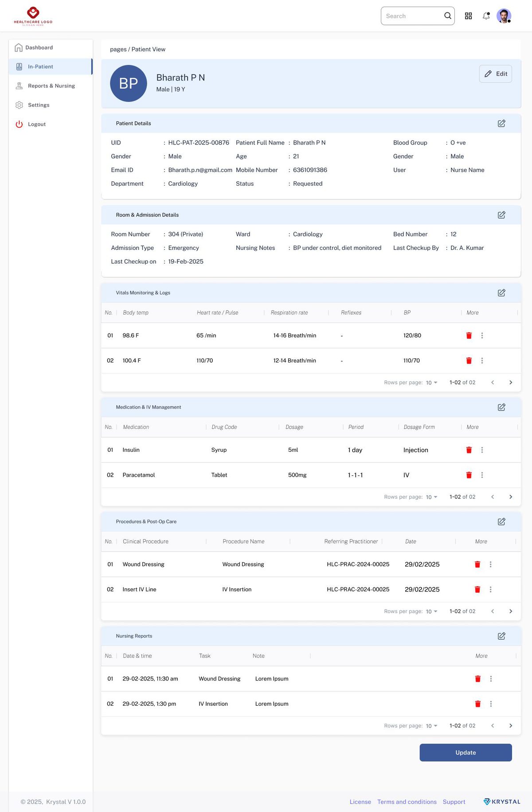Delete the Paracetamol medication row
The image size is (532, 812).
tap(469, 475)
